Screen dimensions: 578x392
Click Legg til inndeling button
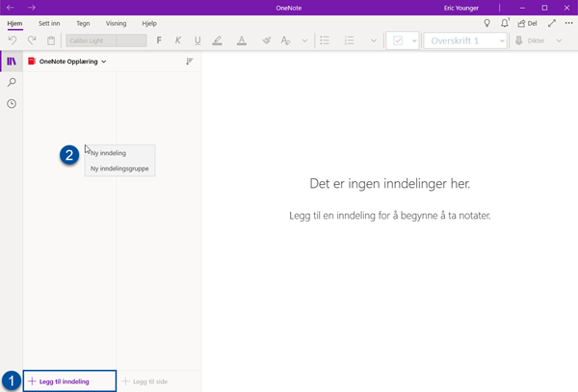69,381
